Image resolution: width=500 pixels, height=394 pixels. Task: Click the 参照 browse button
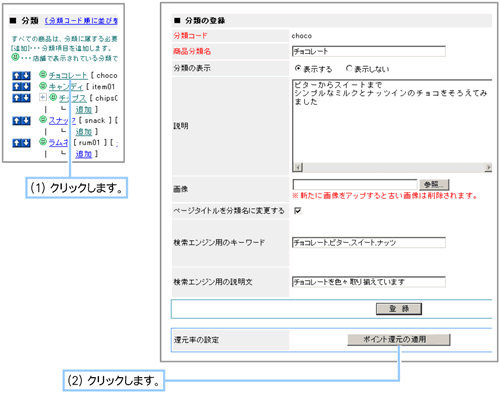pyautogui.click(x=434, y=184)
